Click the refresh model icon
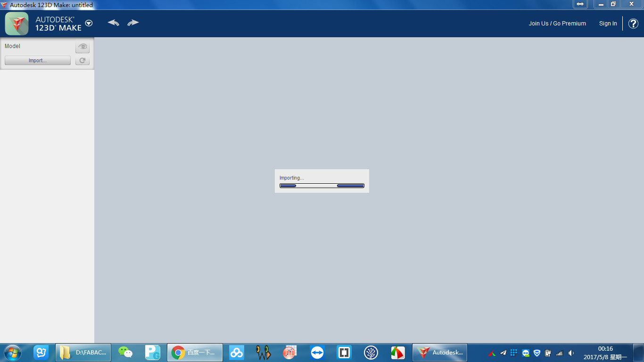Image resolution: width=644 pixels, height=362 pixels. coord(83,61)
